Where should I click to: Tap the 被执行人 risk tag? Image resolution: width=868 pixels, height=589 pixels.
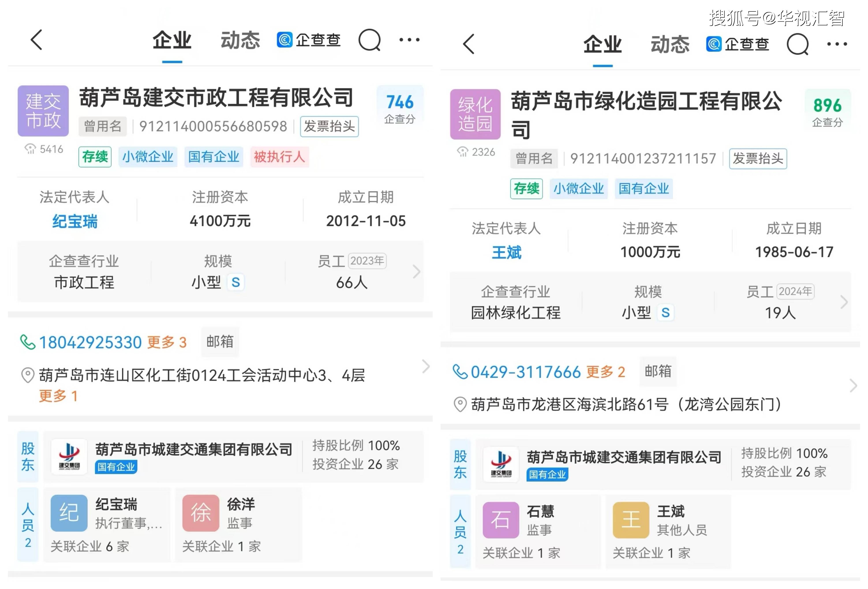click(x=279, y=157)
